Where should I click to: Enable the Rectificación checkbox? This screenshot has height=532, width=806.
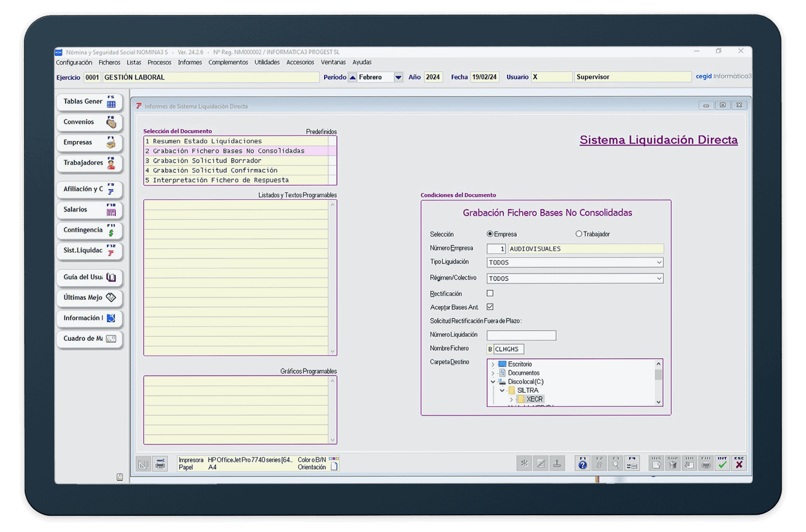point(490,293)
